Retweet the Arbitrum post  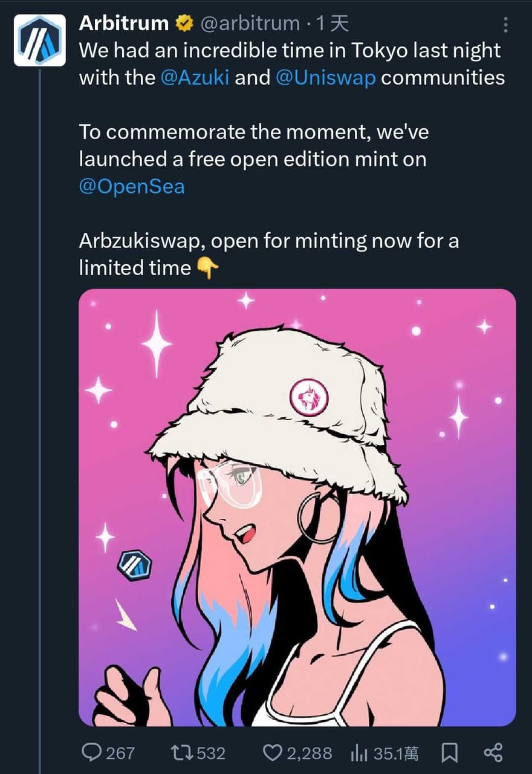pyautogui.click(x=180, y=753)
